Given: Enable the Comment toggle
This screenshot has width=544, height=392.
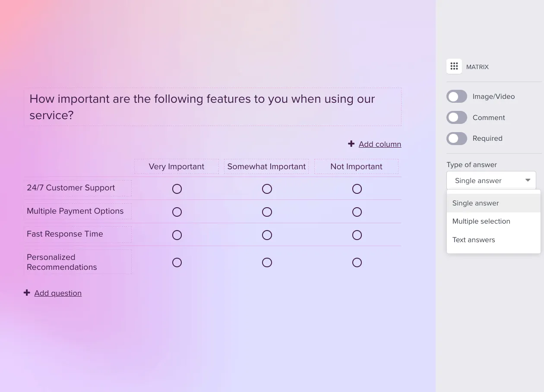Looking at the screenshot, I should [456, 117].
